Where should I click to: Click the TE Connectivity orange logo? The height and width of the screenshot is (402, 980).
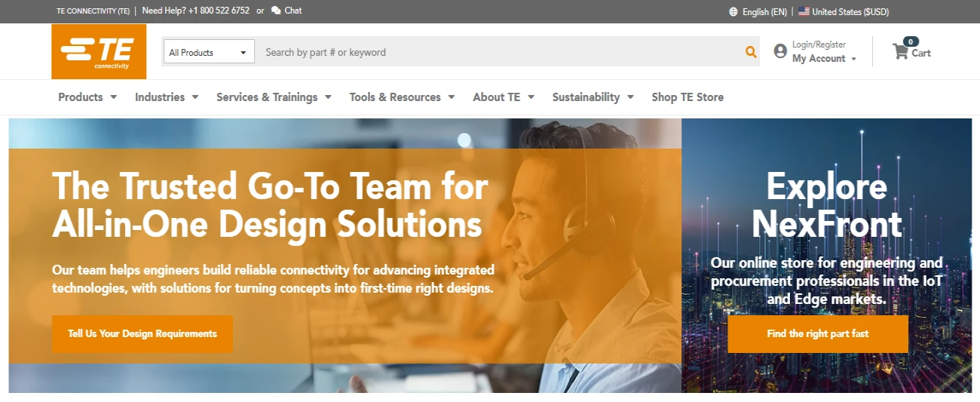(x=99, y=51)
